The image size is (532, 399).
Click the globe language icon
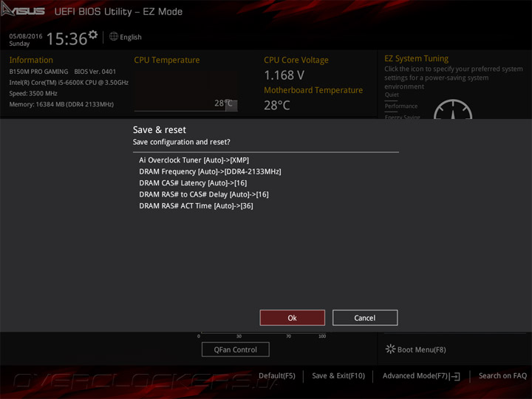114,36
